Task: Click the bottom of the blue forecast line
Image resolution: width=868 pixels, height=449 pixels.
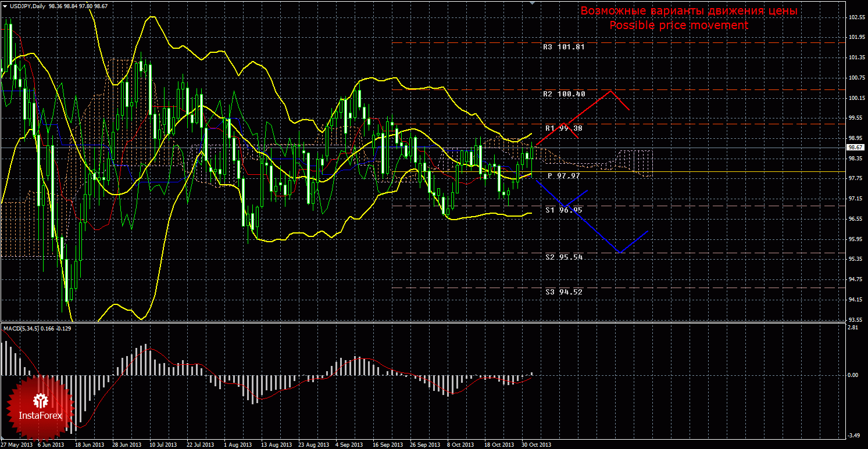Action: pos(620,252)
